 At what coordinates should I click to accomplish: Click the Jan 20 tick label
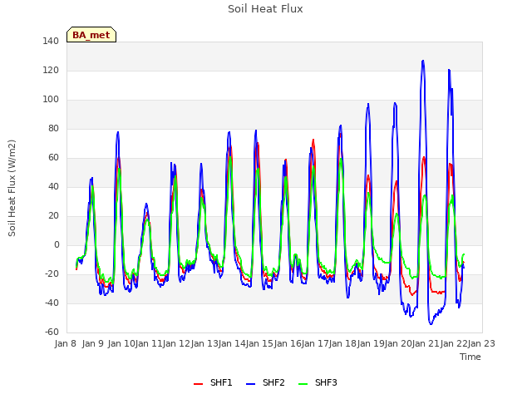click(398, 343)
